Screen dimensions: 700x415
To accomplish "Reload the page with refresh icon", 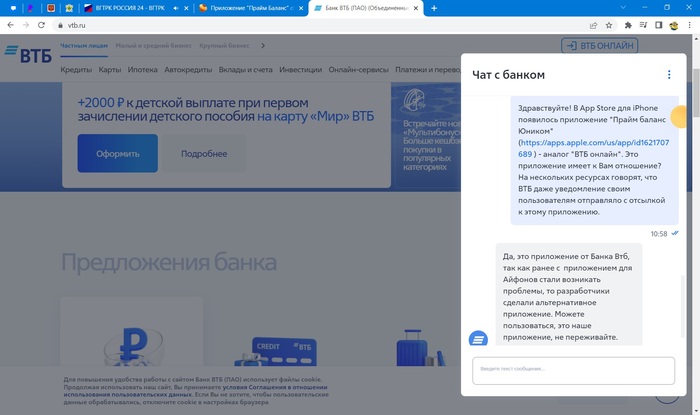I will (44, 24).
